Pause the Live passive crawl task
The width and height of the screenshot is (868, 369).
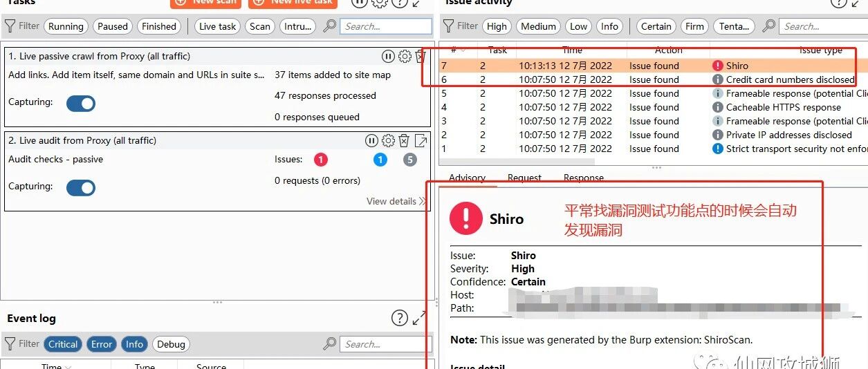(x=388, y=57)
